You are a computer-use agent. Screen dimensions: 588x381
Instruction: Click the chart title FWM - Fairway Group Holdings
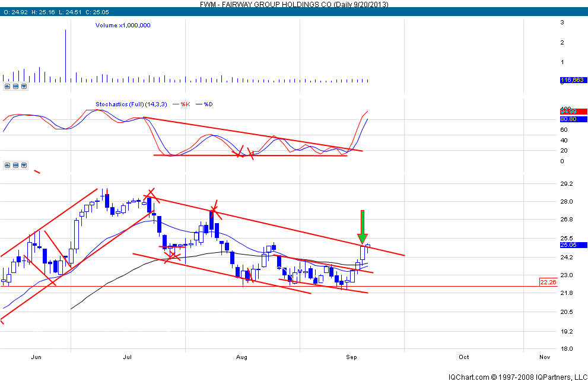point(293,4)
